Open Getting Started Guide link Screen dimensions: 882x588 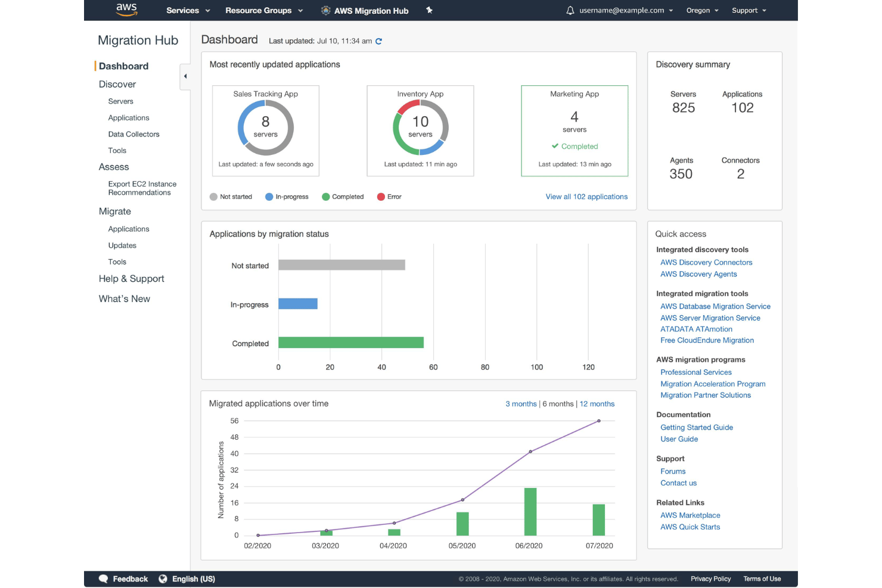coord(697,427)
